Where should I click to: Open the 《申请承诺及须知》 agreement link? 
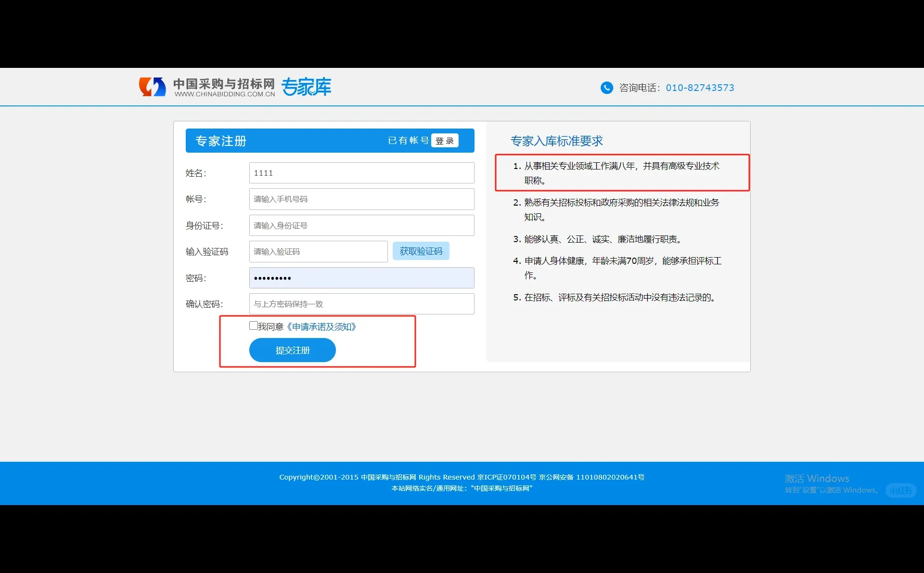click(x=321, y=327)
